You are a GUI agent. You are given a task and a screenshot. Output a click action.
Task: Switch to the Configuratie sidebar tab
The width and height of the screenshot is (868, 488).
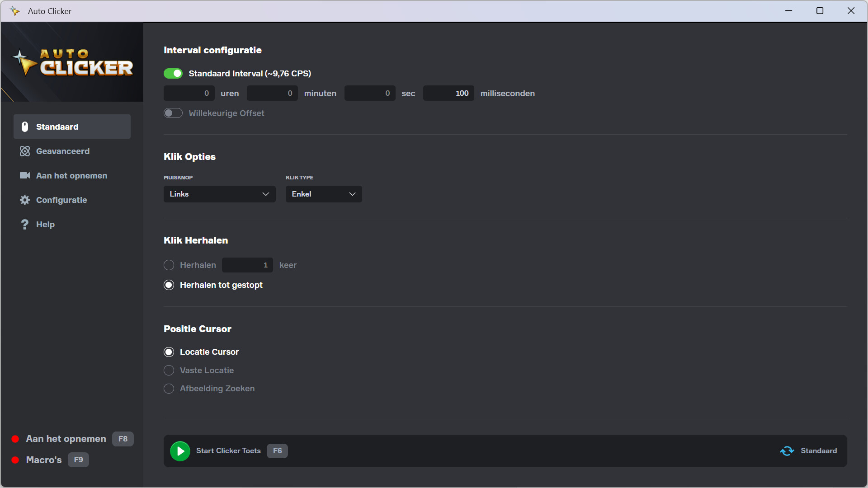tap(61, 200)
